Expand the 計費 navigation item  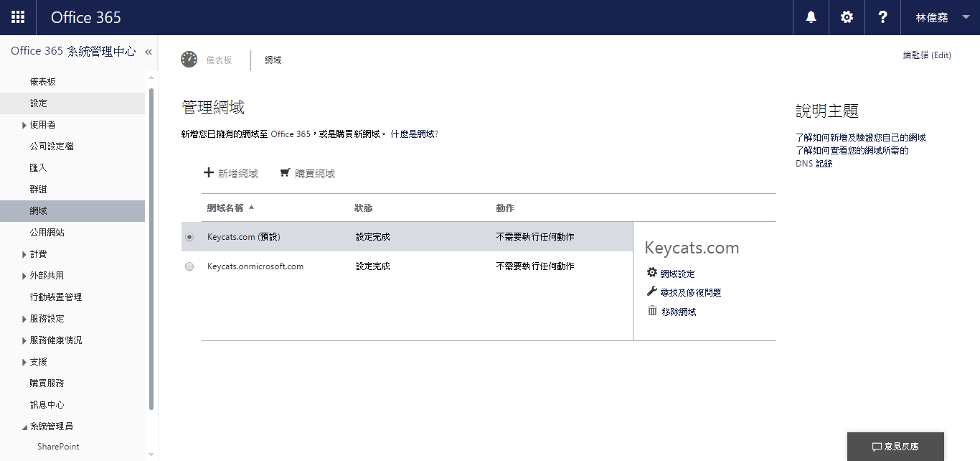pos(24,254)
